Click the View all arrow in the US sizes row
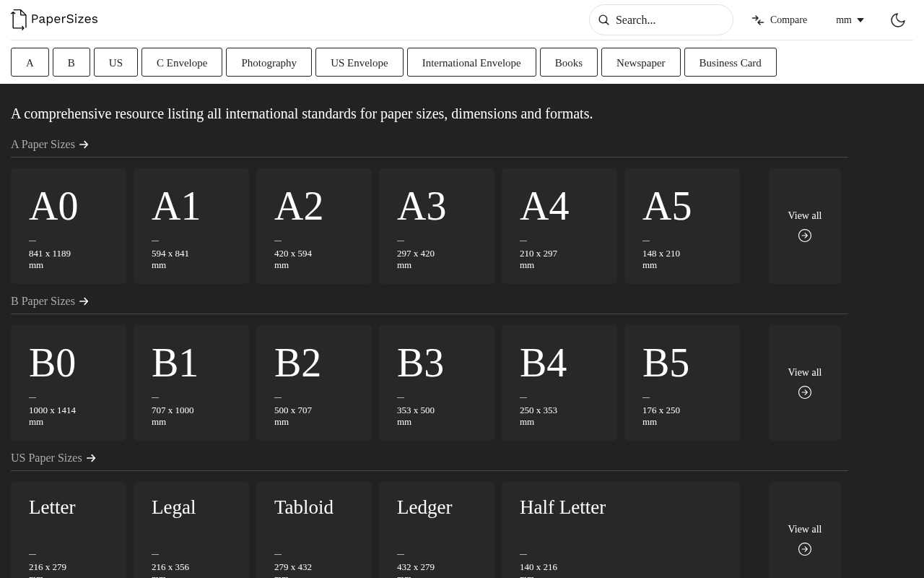The width and height of the screenshot is (924, 578). point(804,549)
